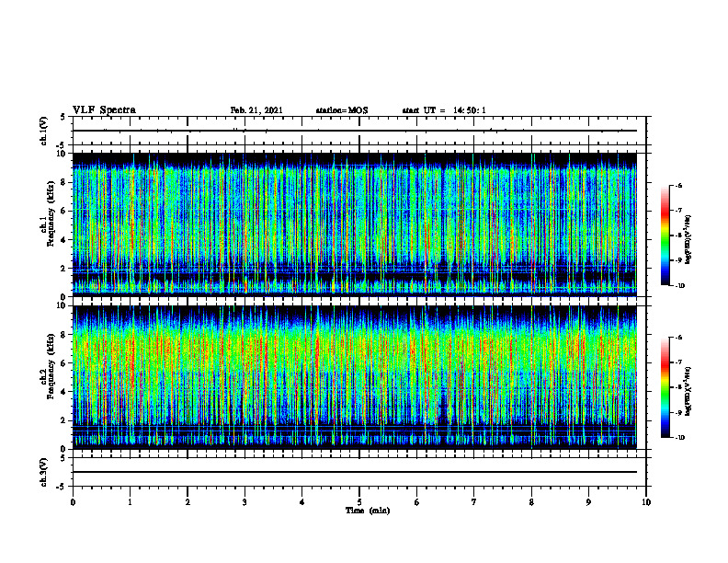Click time axis tick label "7"
This screenshot has height=563, width=728.
click(474, 502)
